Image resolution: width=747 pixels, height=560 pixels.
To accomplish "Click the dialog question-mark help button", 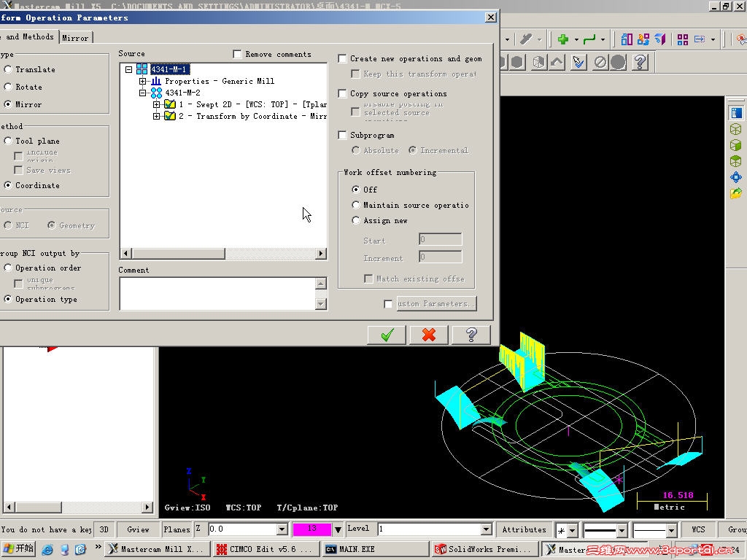I will [x=471, y=335].
